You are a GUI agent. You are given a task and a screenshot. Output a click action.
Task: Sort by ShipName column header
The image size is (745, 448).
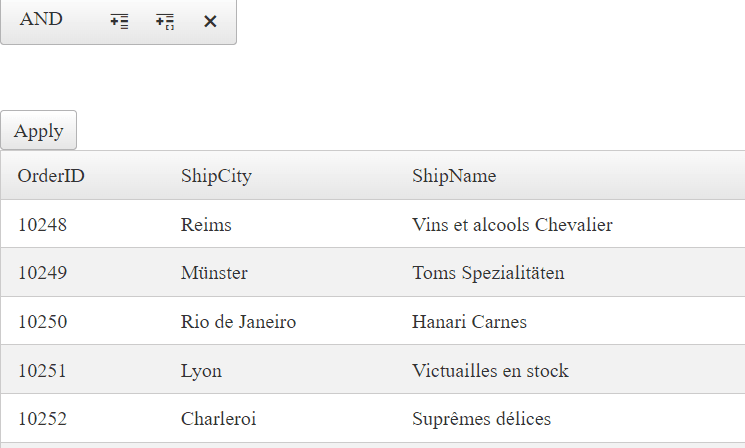(x=454, y=176)
